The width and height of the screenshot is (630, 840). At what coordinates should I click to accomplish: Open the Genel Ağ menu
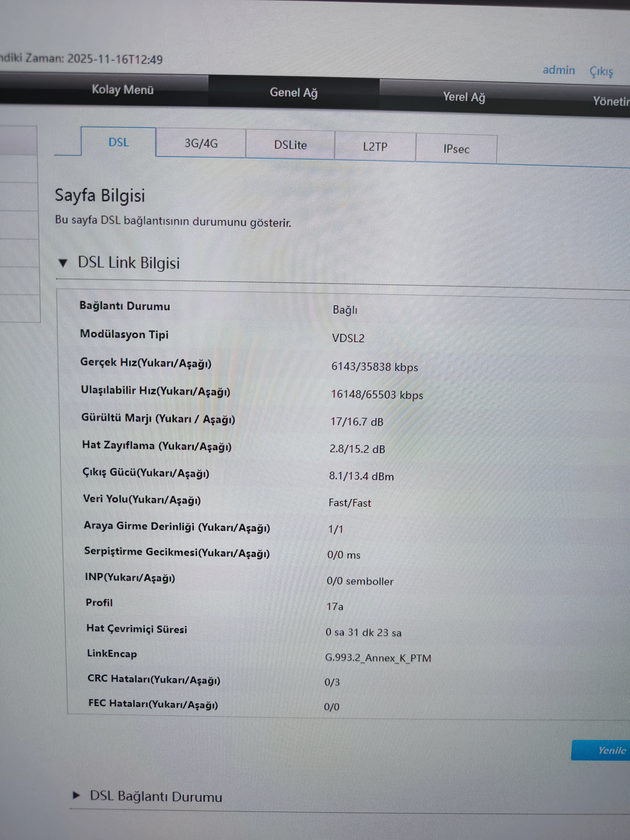pos(293,93)
